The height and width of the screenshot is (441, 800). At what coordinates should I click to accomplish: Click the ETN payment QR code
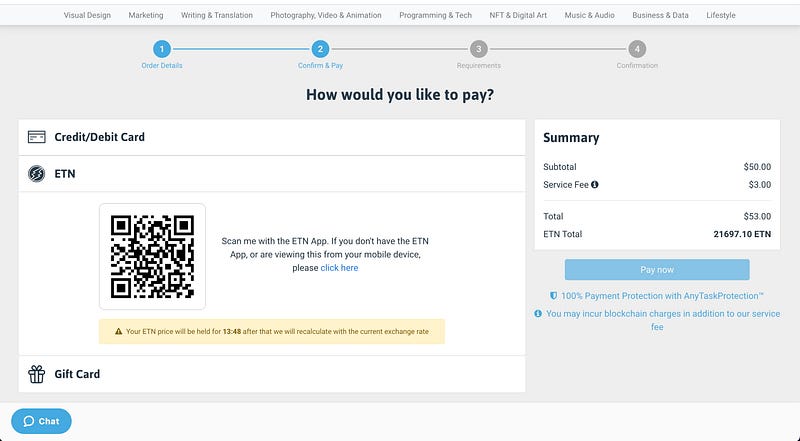(153, 256)
